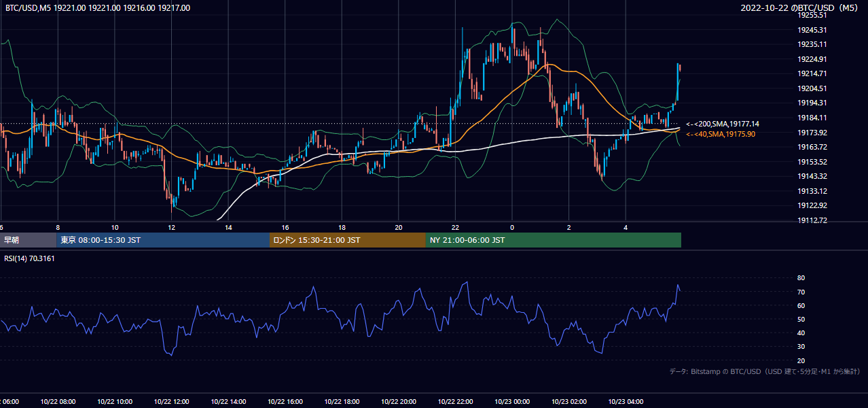
Task: Click the 10/22 14:00 date axis label
Action: pyautogui.click(x=228, y=402)
